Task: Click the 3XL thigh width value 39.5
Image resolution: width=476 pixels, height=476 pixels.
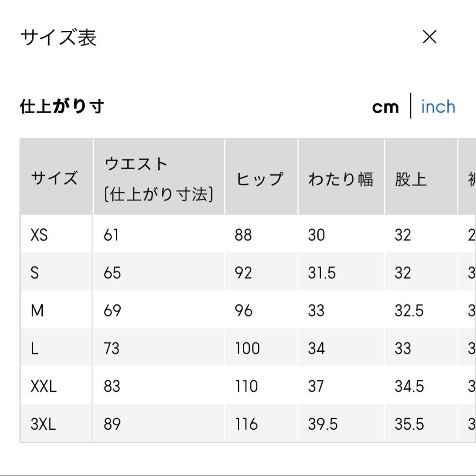Action: pyautogui.click(x=323, y=424)
